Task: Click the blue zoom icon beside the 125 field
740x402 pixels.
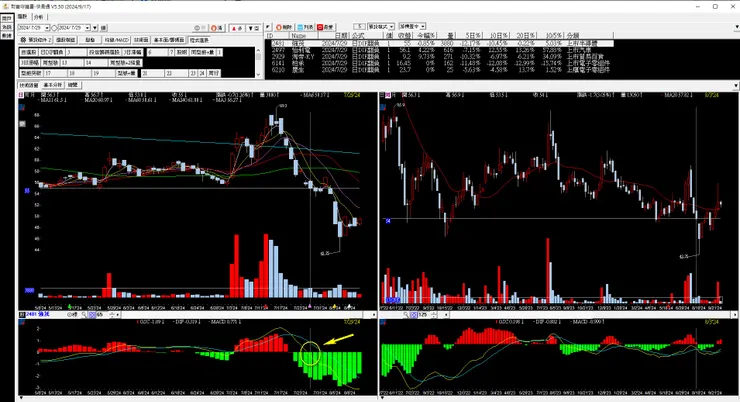Action: 414,314
